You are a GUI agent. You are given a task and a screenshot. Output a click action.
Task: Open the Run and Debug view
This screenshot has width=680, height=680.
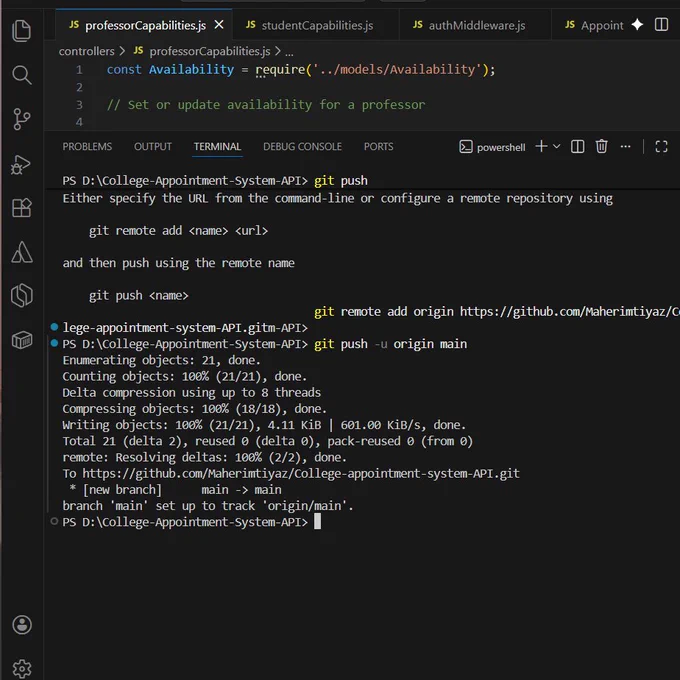click(22, 165)
